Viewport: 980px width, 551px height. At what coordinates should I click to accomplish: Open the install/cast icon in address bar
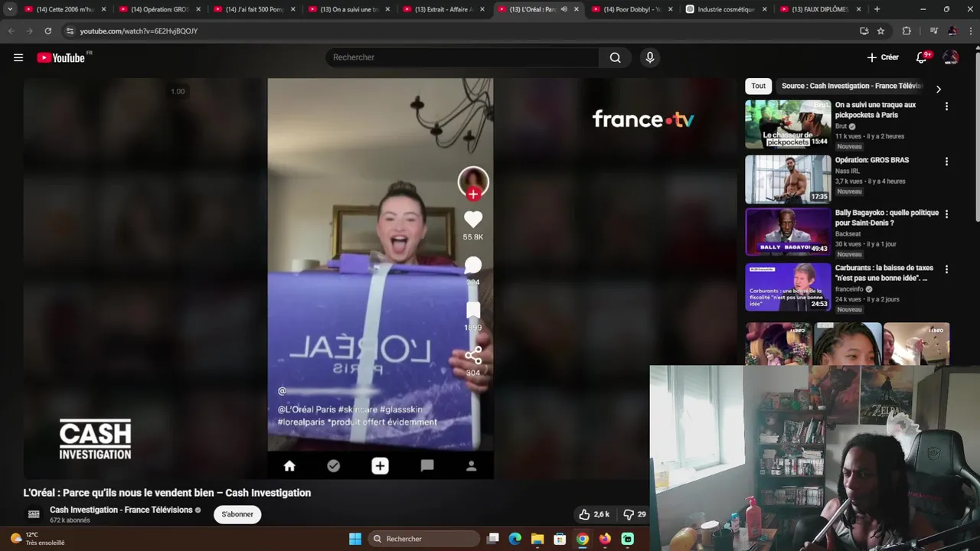click(x=864, y=31)
